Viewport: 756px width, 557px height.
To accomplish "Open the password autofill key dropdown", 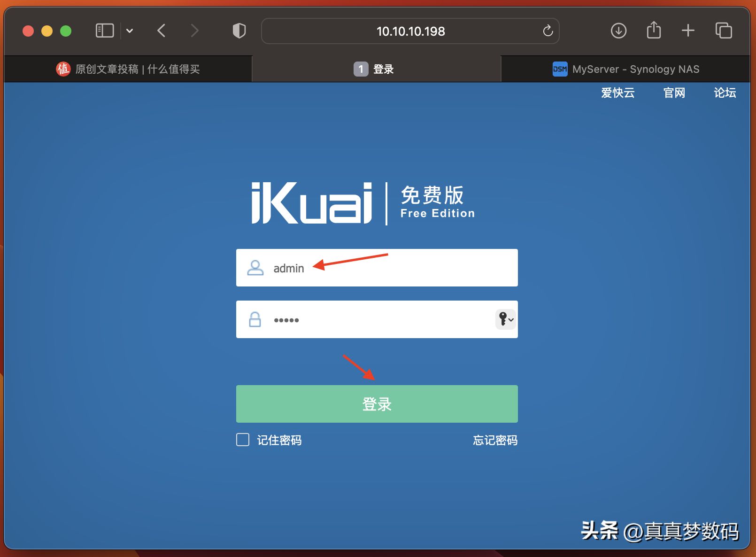I will click(x=506, y=319).
